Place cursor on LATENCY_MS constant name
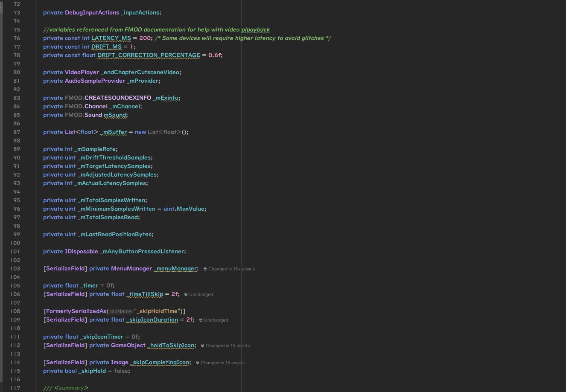This screenshot has height=392, width=566. click(111, 38)
